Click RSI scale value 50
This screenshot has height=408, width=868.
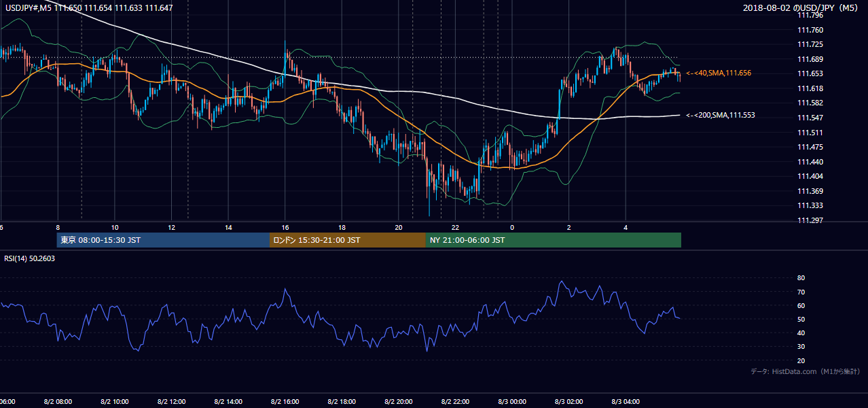[801, 319]
